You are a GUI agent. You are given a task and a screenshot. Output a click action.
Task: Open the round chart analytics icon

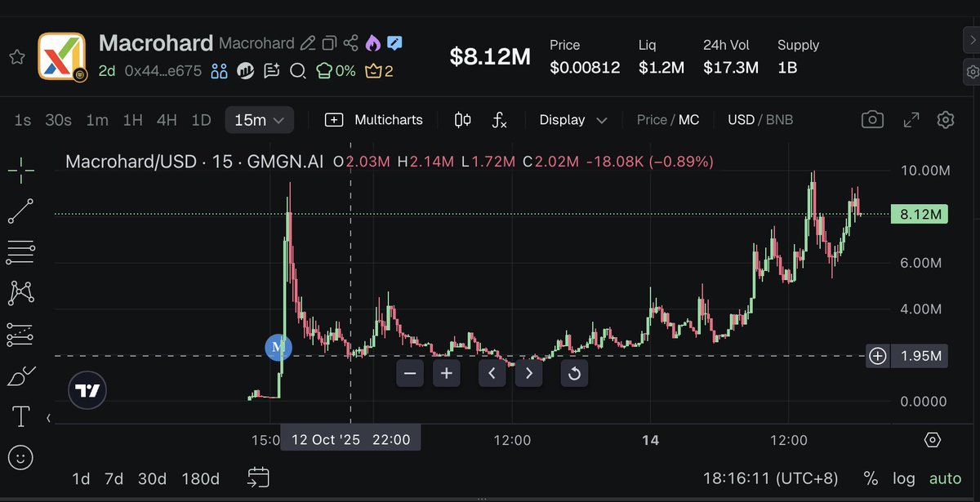tap(245, 71)
